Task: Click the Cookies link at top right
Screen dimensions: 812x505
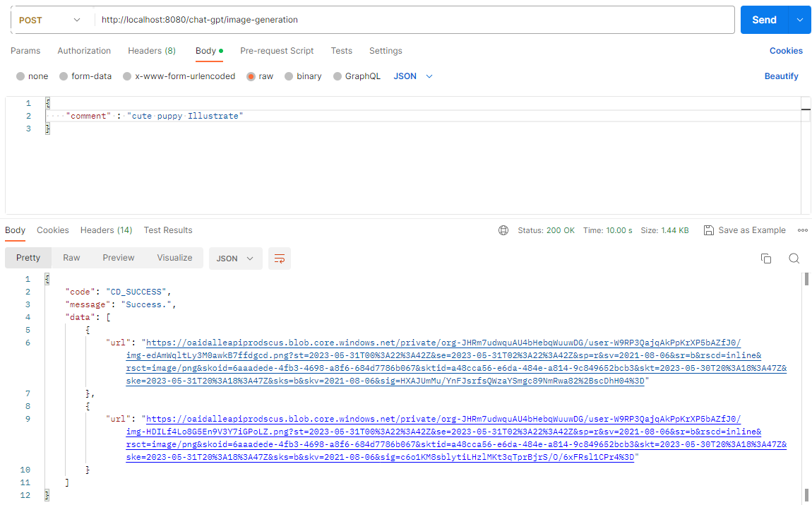Action: click(786, 51)
